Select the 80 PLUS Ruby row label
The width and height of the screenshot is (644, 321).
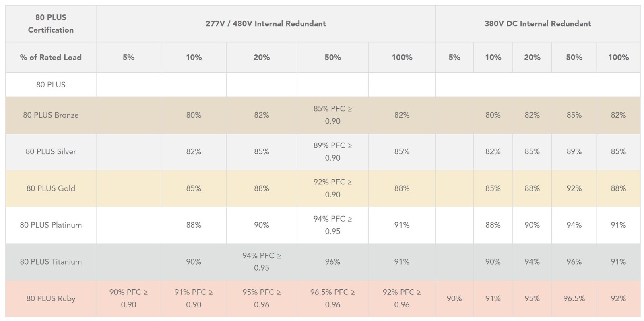(51, 298)
